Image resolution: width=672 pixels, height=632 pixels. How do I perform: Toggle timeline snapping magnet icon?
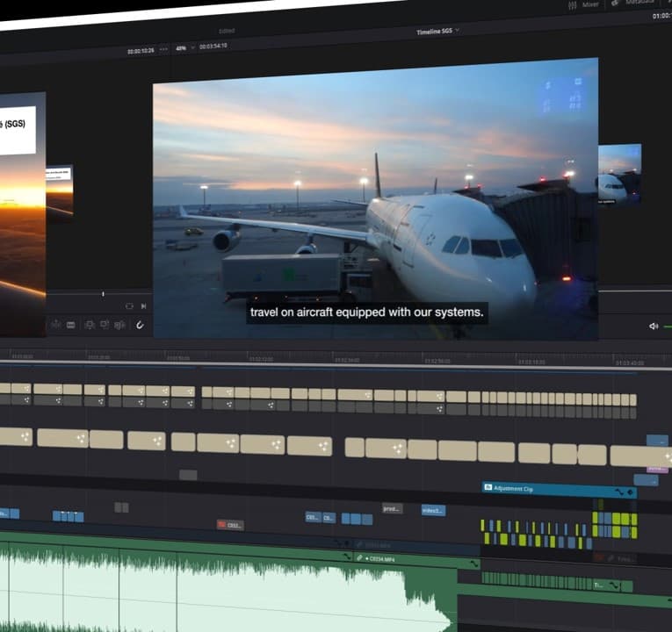(140, 325)
